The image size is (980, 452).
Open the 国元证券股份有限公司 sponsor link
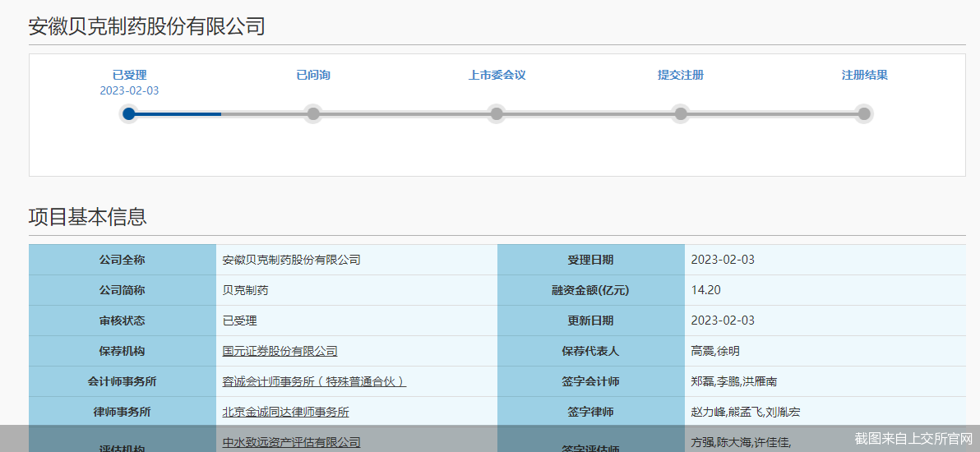[280, 351]
